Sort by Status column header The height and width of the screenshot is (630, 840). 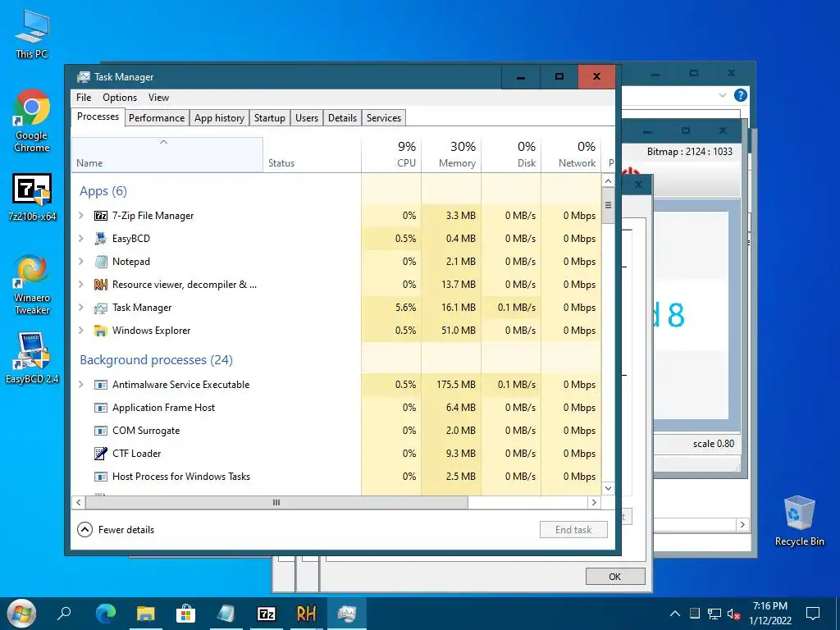313,155
